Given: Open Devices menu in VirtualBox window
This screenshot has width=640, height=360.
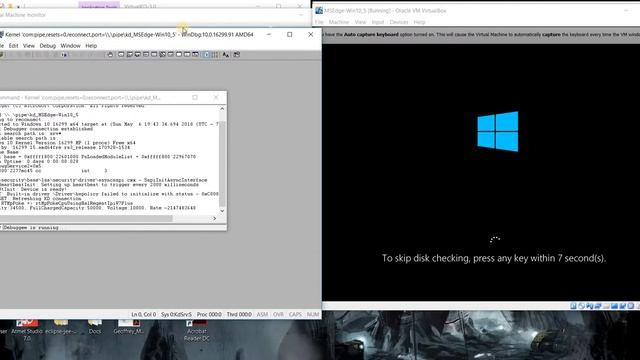Looking at the screenshot, I should point(399,22).
